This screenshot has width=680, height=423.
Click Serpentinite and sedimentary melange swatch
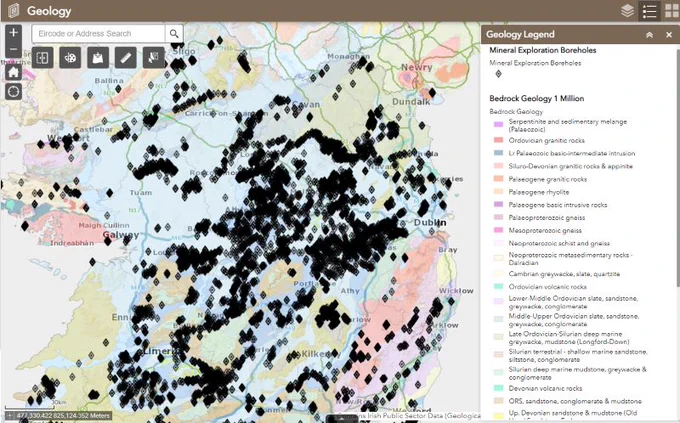pos(498,125)
